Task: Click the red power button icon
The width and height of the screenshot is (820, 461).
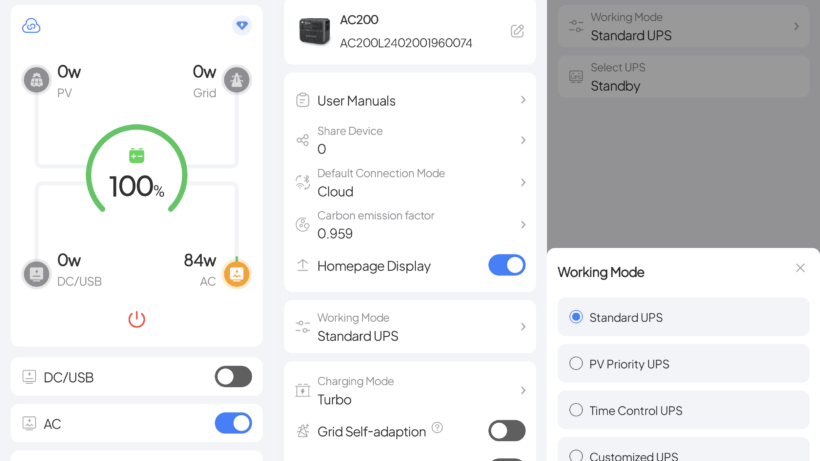Action: pos(136,319)
